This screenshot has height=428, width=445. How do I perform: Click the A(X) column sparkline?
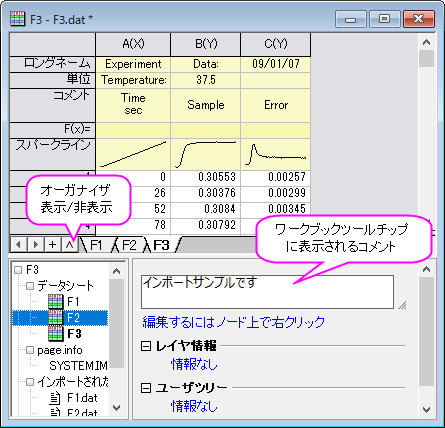133,154
